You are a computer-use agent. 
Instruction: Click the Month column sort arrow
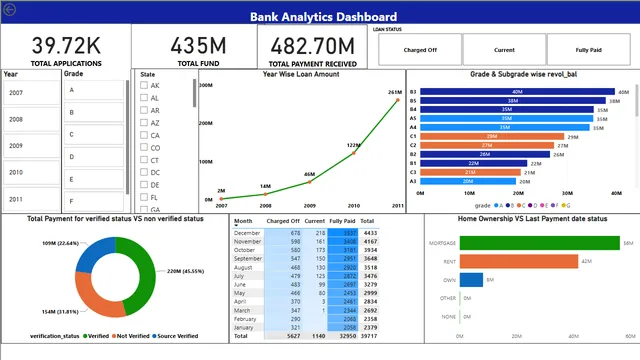[x=236, y=225]
